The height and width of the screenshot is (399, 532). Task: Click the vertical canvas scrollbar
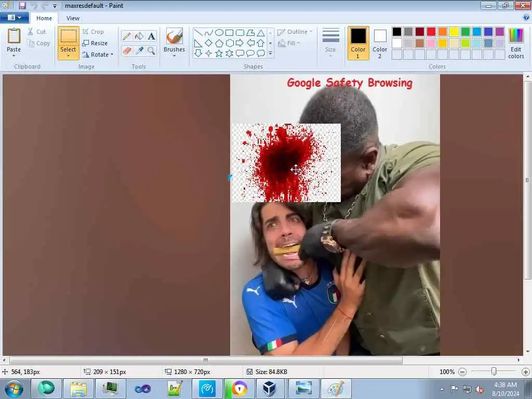pos(527,180)
